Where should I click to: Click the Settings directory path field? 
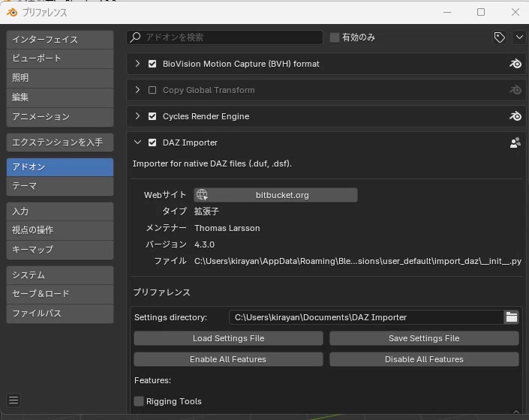point(366,317)
